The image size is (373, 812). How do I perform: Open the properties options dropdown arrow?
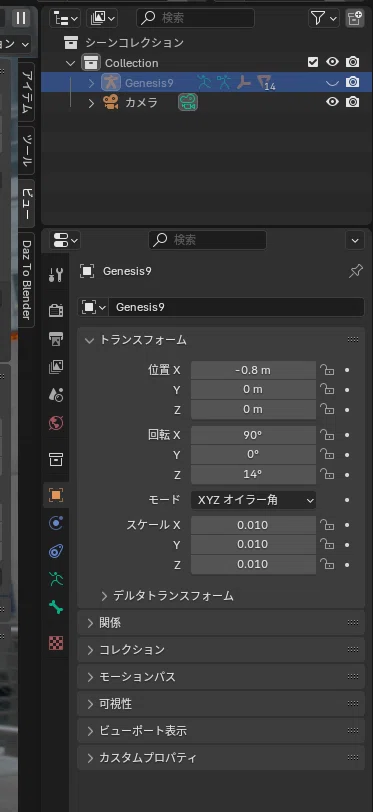[x=354, y=240]
